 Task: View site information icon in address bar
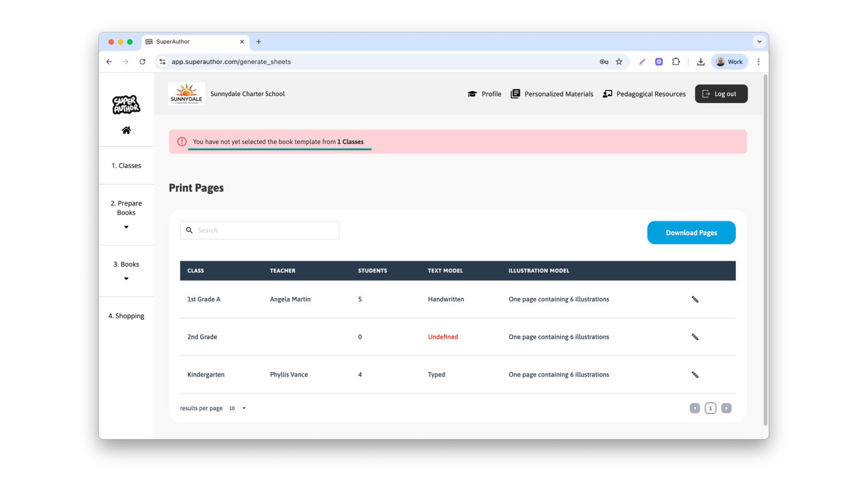[162, 62]
